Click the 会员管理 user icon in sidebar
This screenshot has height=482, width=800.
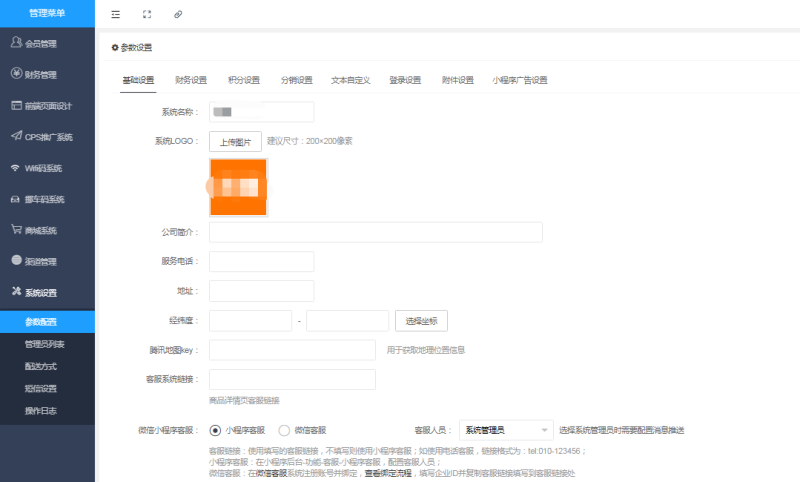coord(16,43)
